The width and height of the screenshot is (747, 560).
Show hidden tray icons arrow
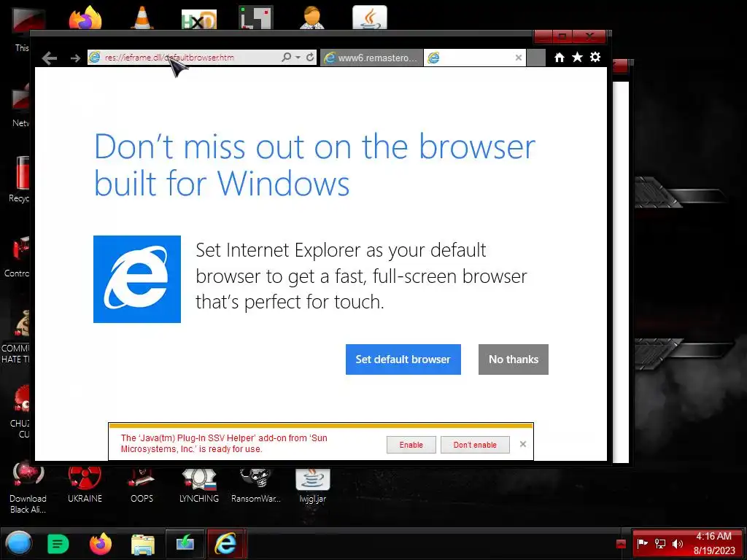point(621,543)
